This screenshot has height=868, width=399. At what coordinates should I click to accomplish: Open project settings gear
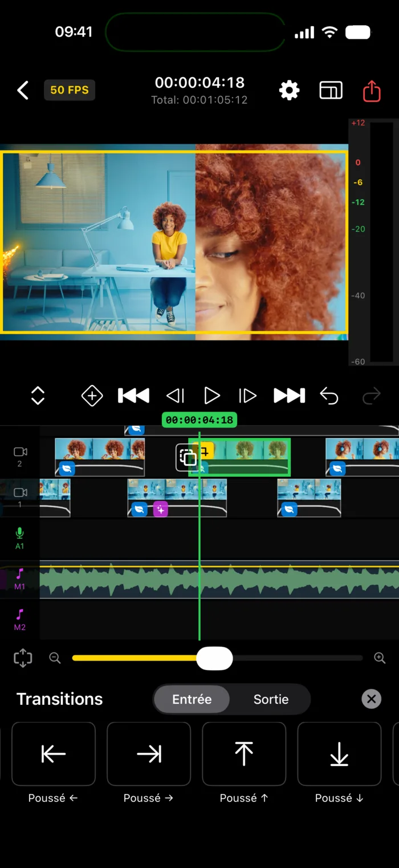pos(289,90)
